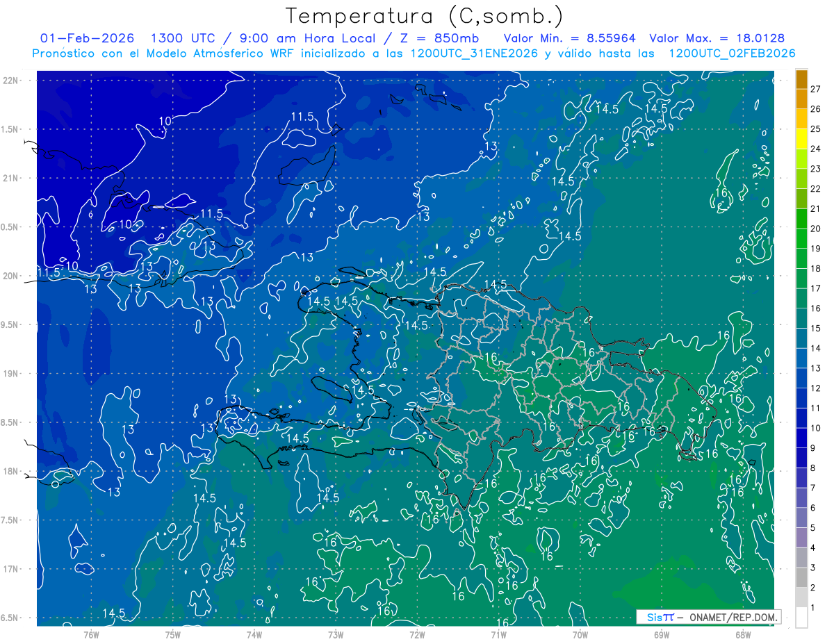This screenshot has height=644, width=834.
Task: Click the "8.5N" latitude axis label
Action: click(x=10, y=422)
